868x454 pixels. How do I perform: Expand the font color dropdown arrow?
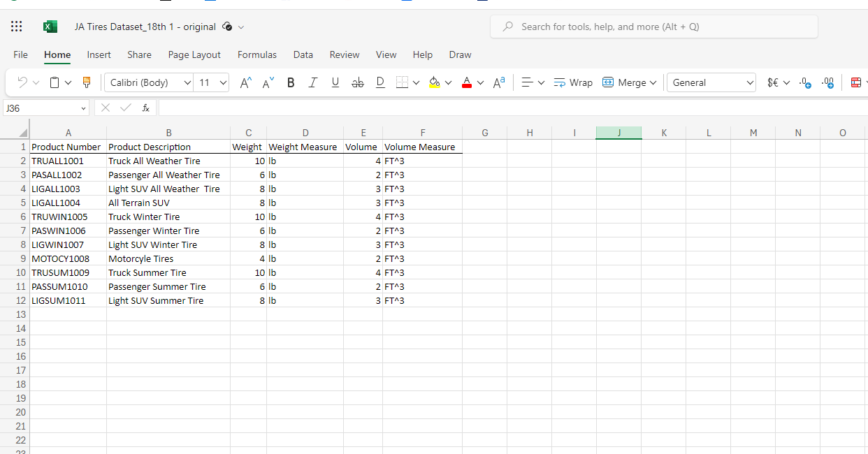(x=480, y=82)
